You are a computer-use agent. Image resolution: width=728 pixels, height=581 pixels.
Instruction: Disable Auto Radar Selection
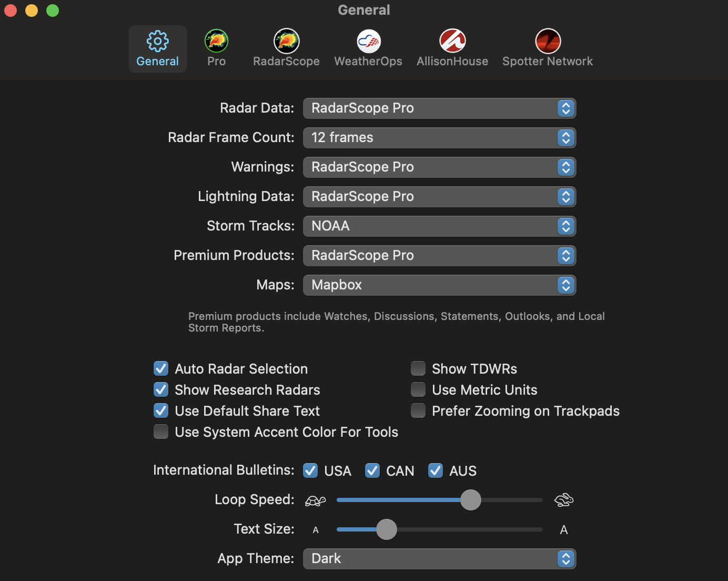tap(161, 368)
